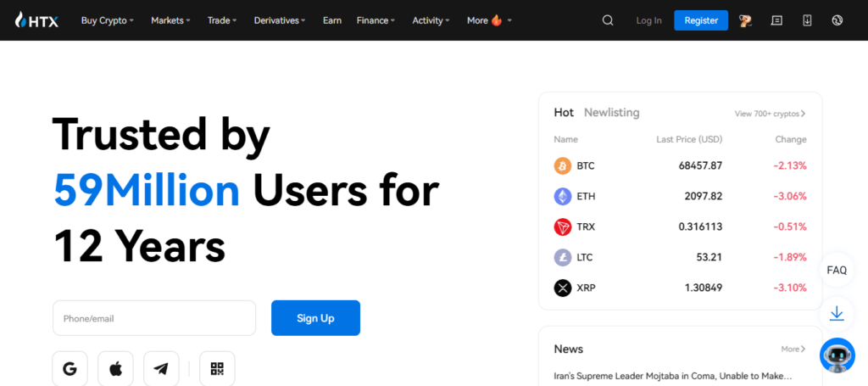The image size is (868, 386).
Task: Open the Earn menu item
Action: pyautogui.click(x=332, y=20)
